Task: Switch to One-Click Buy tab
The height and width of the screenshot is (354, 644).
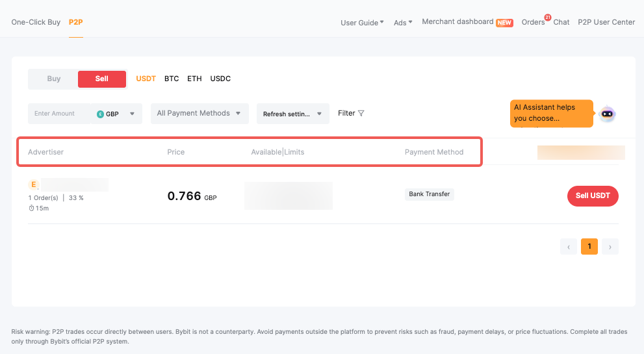Action: point(36,22)
